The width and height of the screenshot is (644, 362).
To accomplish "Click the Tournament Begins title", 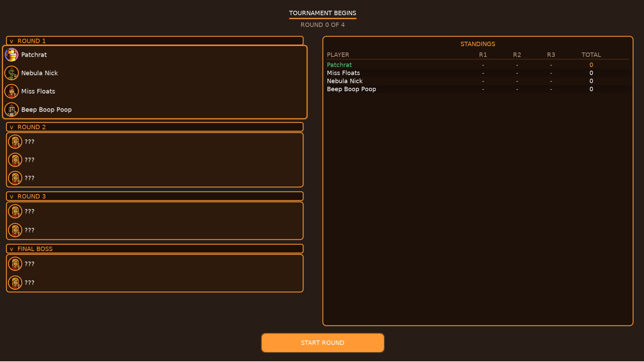I will (x=322, y=13).
